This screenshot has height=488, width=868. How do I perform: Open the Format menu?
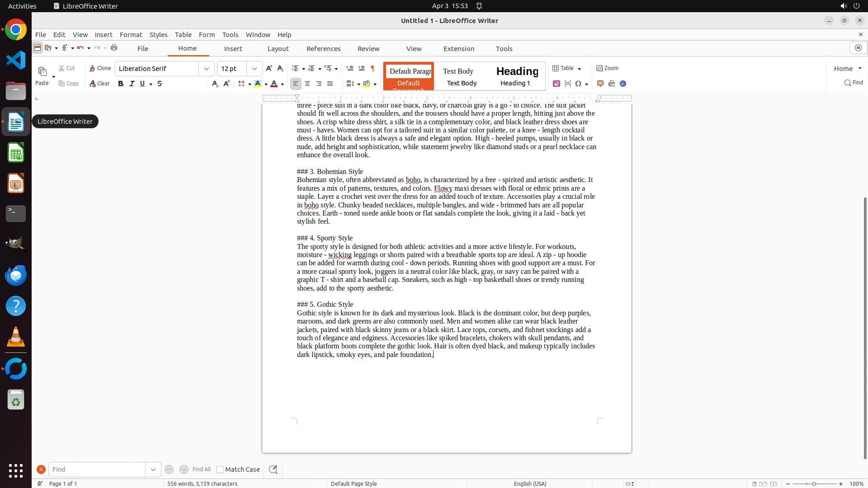pyautogui.click(x=131, y=35)
